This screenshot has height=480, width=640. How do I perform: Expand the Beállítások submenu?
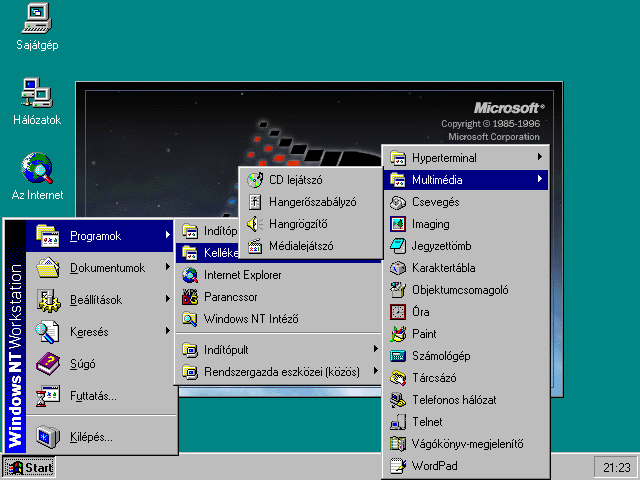click(100, 299)
